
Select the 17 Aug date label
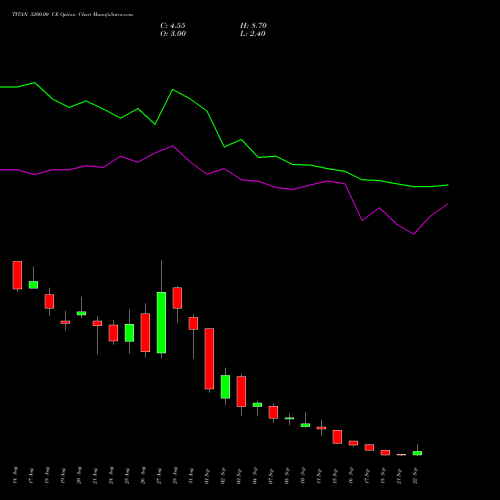[x=31, y=475]
